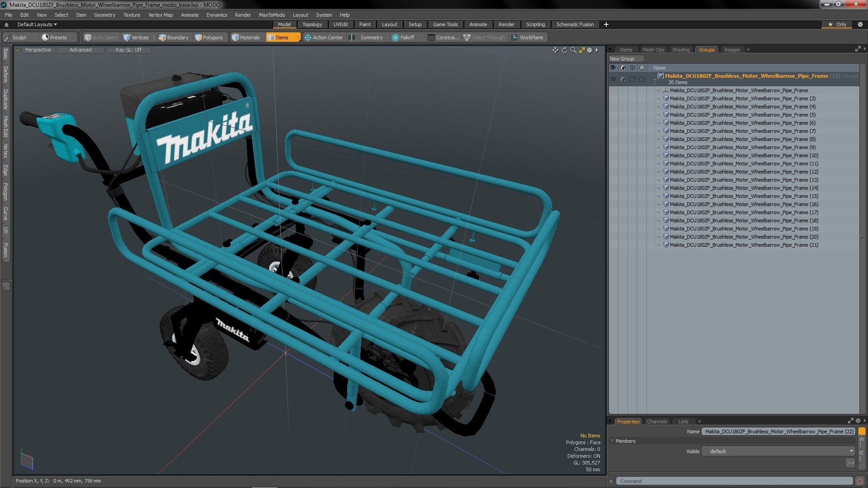Open the Dynamics menu
The height and width of the screenshot is (488, 868).
[x=217, y=15]
